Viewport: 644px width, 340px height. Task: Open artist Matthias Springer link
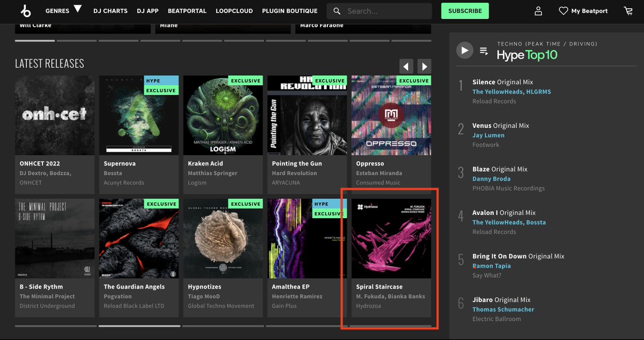tap(213, 173)
